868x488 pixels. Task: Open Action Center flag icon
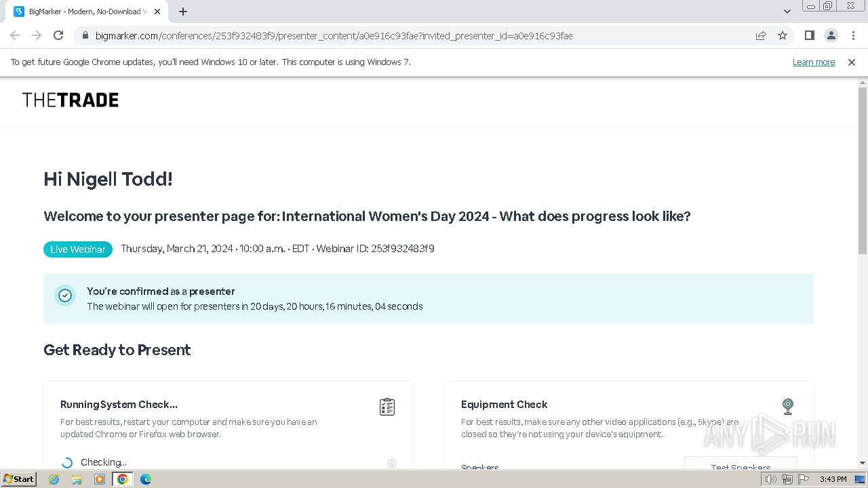(803, 479)
